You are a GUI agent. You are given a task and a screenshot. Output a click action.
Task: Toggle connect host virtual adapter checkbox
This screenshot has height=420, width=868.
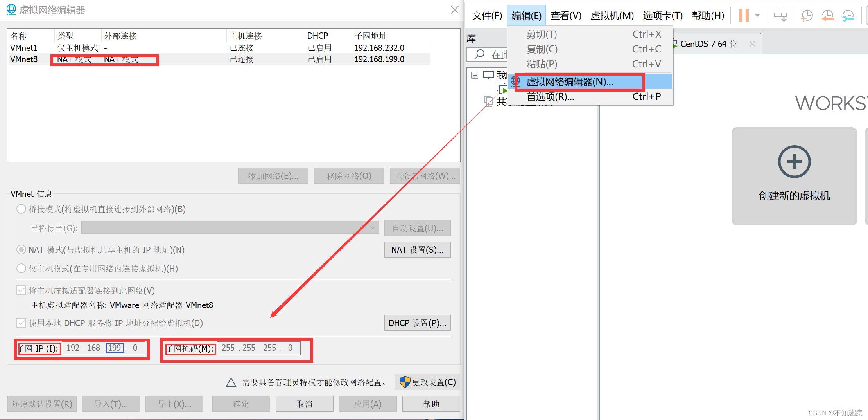tap(21, 290)
